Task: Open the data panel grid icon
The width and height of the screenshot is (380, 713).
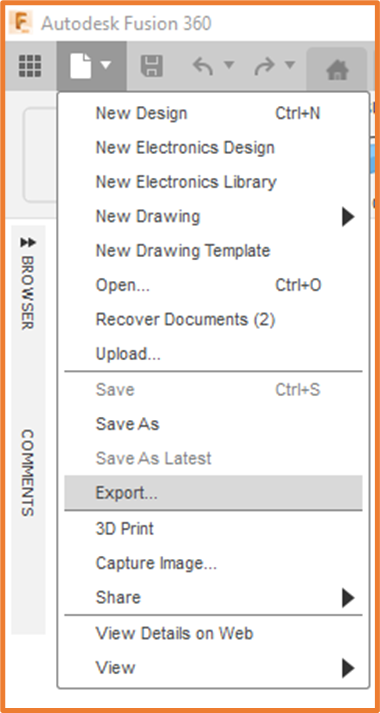Action: 30,66
